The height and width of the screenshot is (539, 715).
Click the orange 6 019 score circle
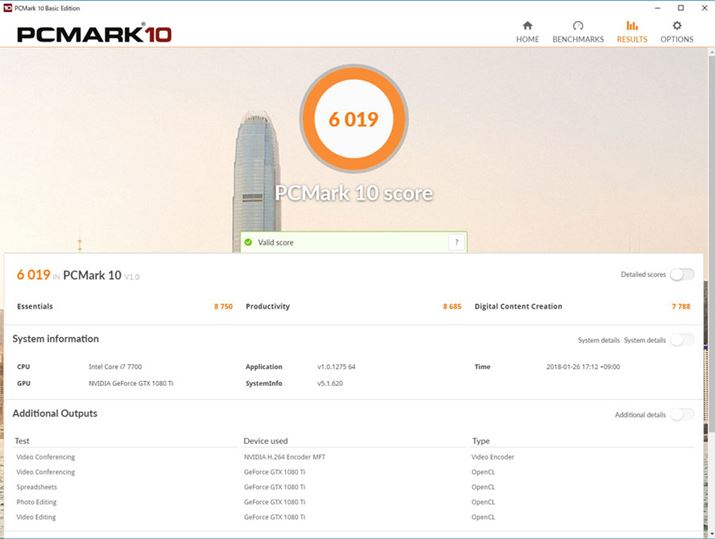click(354, 119)
